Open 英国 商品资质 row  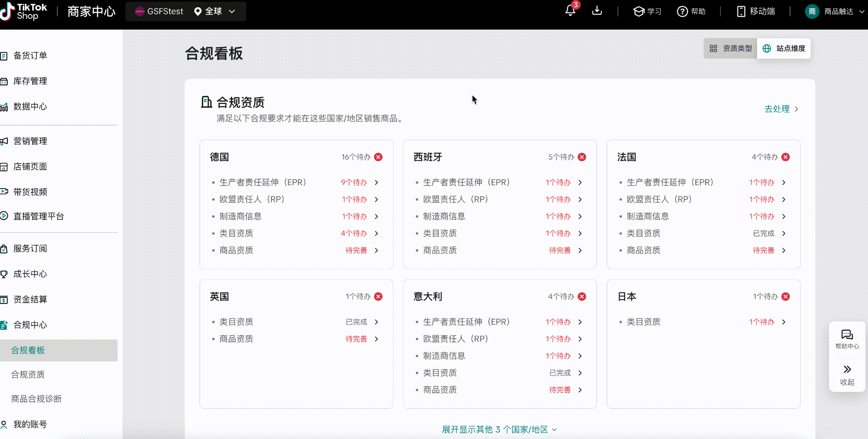pos(296,339)
